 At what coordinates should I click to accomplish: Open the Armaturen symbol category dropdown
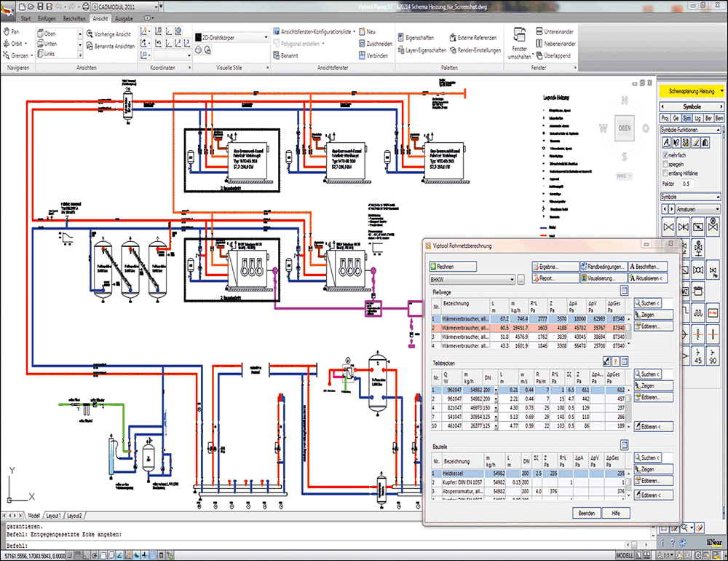click(x=695, y=208)
